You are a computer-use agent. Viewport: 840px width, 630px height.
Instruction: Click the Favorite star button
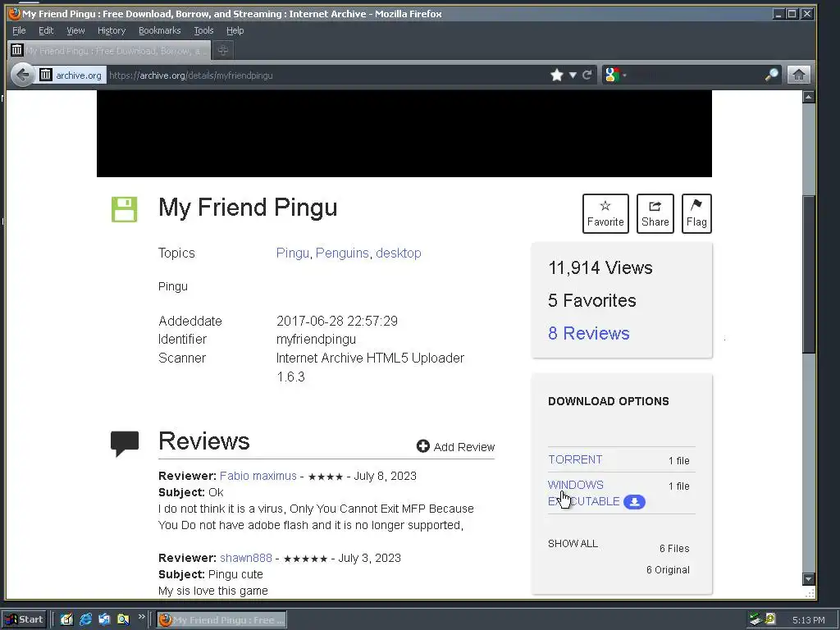(605, 213)
